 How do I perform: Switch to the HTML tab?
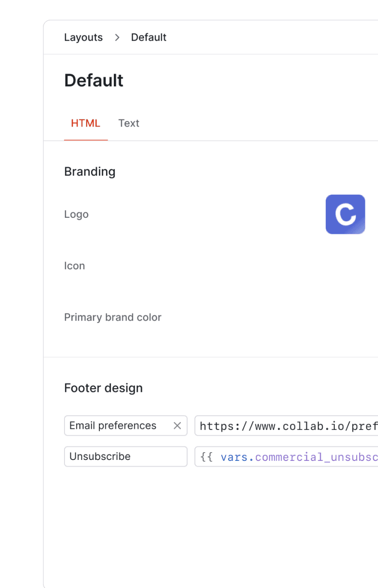pyautogui.click(x=85, y=123)
